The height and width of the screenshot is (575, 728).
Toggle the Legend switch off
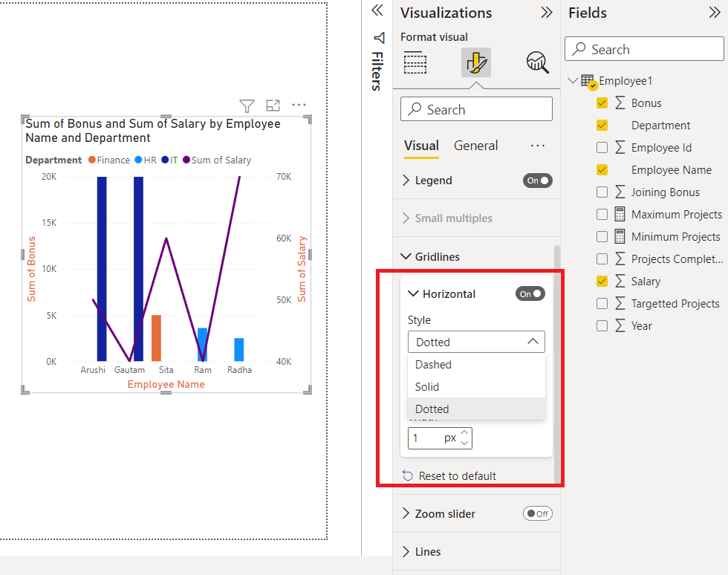[x=538, y=181]
